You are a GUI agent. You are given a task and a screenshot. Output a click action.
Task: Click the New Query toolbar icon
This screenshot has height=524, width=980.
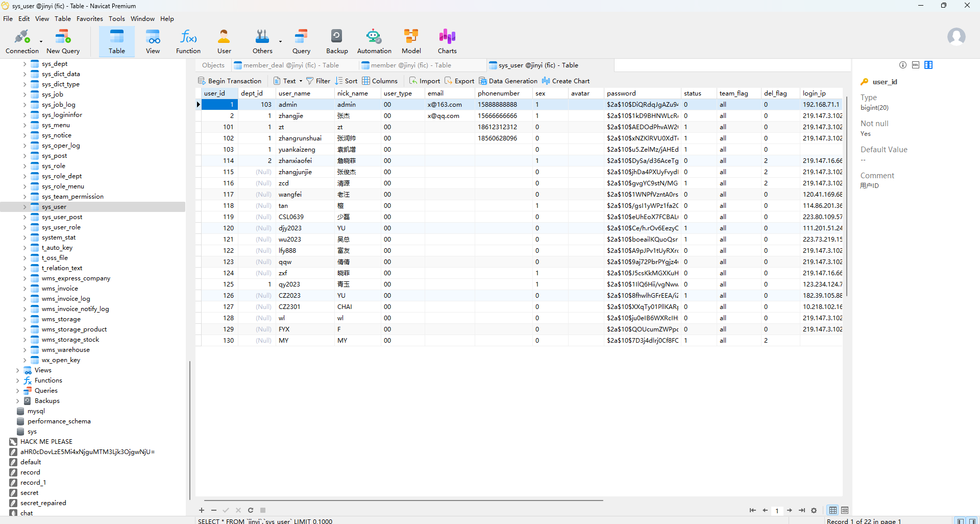point(63,41)
